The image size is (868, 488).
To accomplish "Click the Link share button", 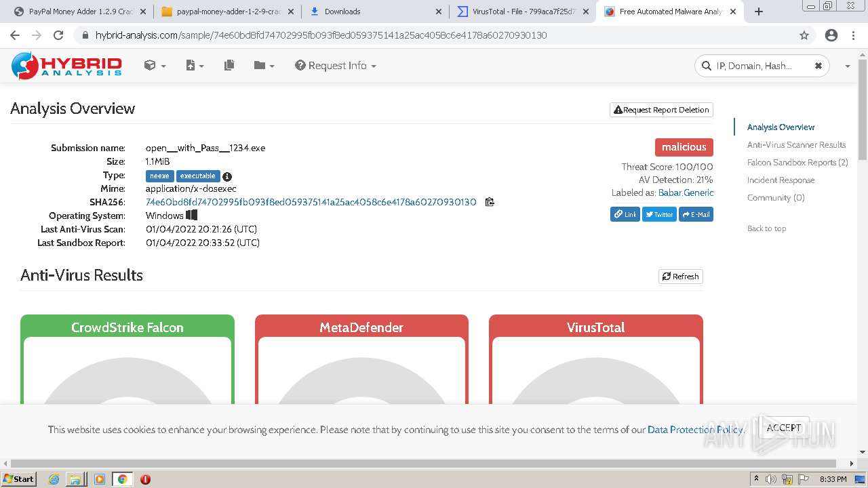I will point(625,214).
